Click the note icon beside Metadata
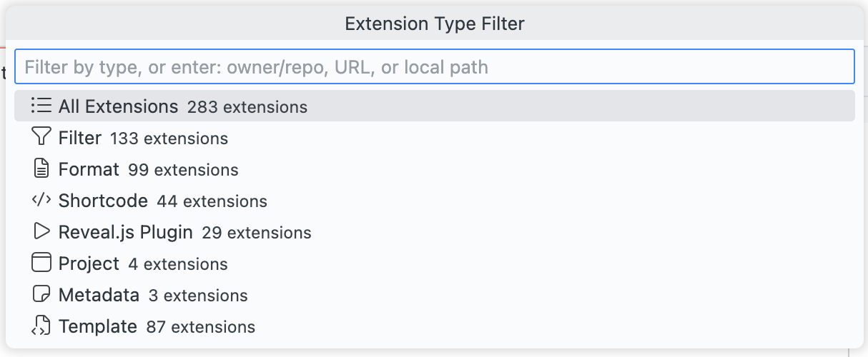This screenshot has height=357, width=868. (41, 295)
